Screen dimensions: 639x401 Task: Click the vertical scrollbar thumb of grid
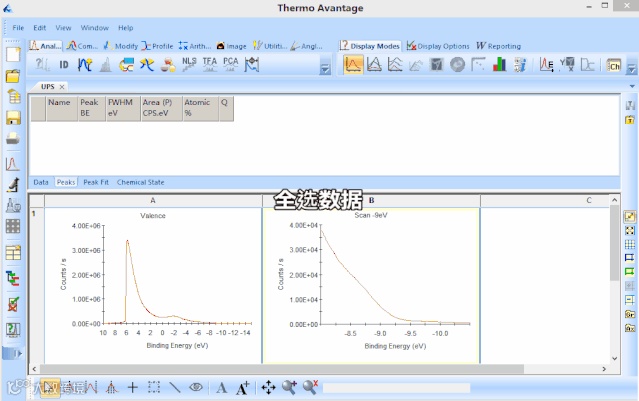615,242
